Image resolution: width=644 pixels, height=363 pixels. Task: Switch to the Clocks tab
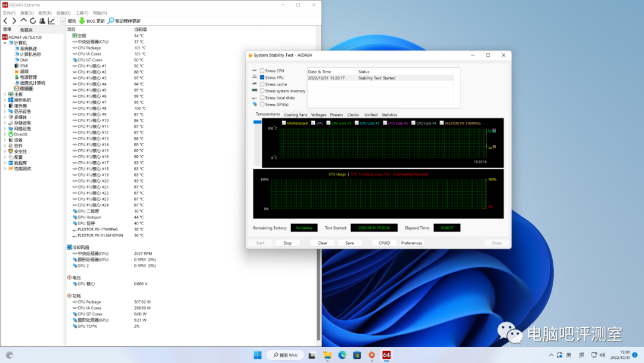[353, 115]
